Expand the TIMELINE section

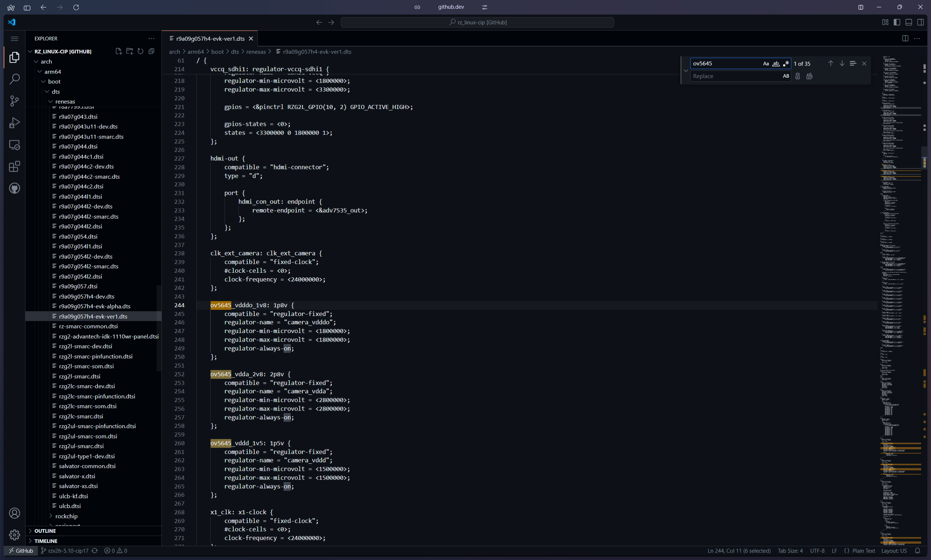46,541
